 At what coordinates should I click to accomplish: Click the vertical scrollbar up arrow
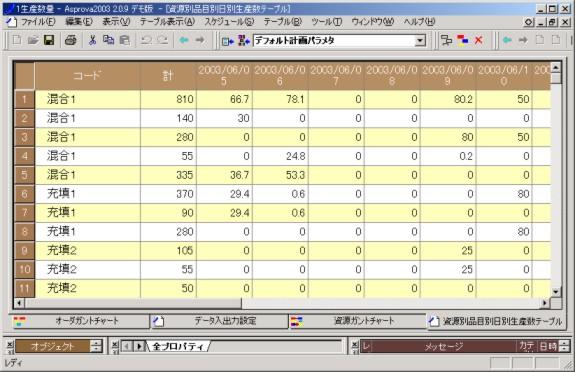(x=556, y=67)
